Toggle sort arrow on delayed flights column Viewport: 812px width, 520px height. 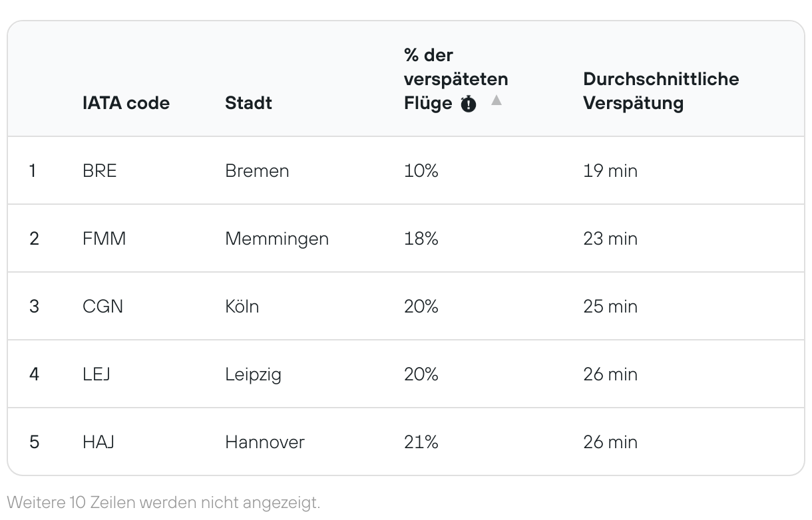coord(497,100)
